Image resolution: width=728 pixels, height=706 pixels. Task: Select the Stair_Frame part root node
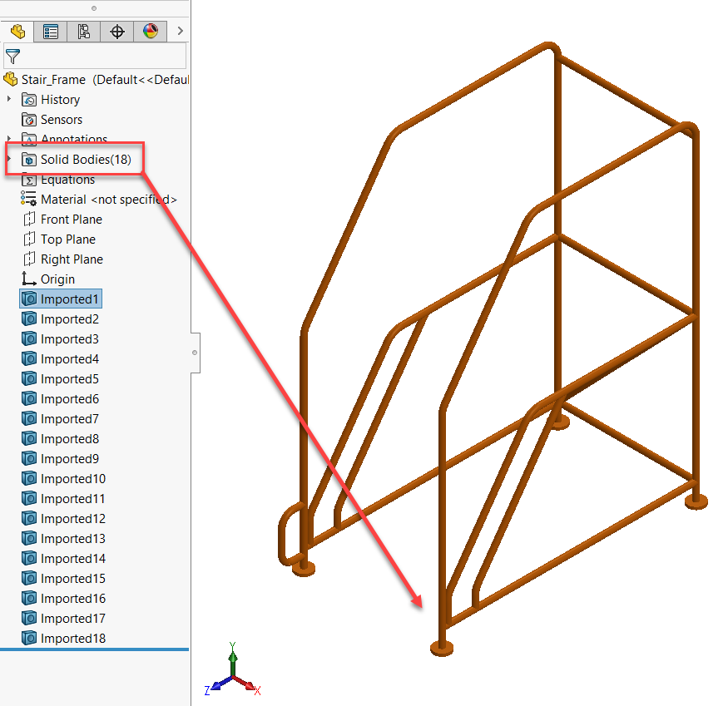(x=97, y=80)
